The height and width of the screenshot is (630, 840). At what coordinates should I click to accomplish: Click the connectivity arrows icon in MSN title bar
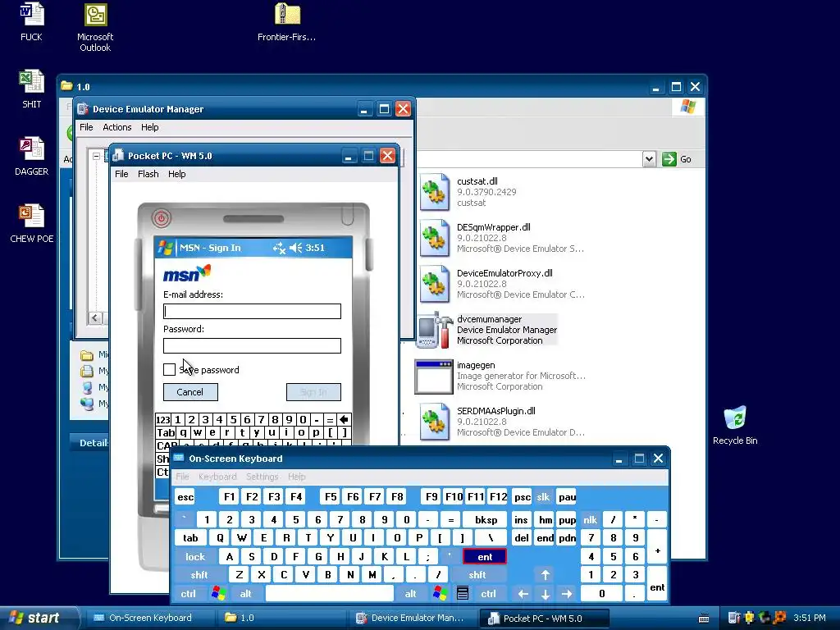(x=279, y=248)
